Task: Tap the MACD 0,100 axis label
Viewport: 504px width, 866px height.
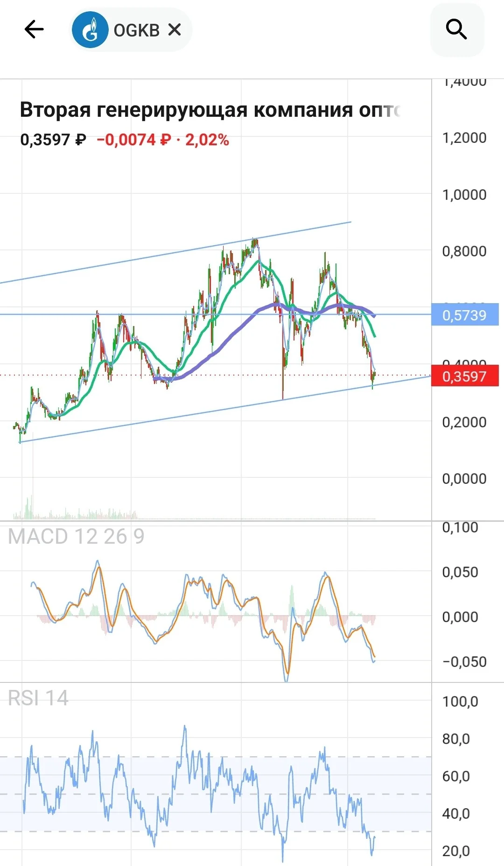Action: tap(460, 527)
